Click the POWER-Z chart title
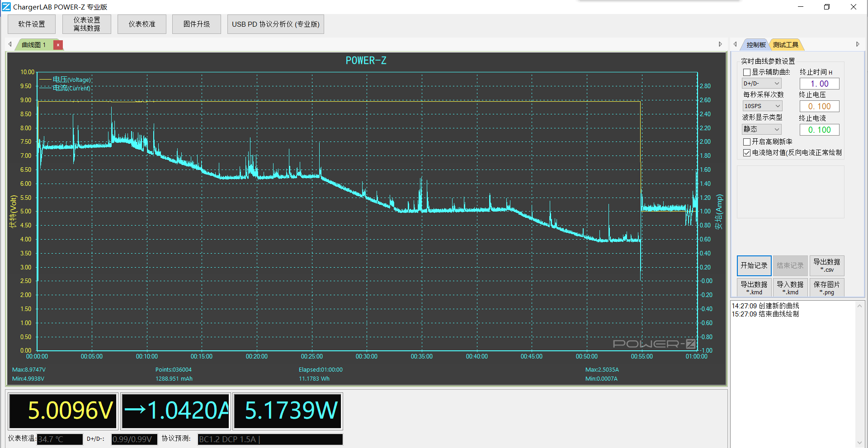 (366, 61)
